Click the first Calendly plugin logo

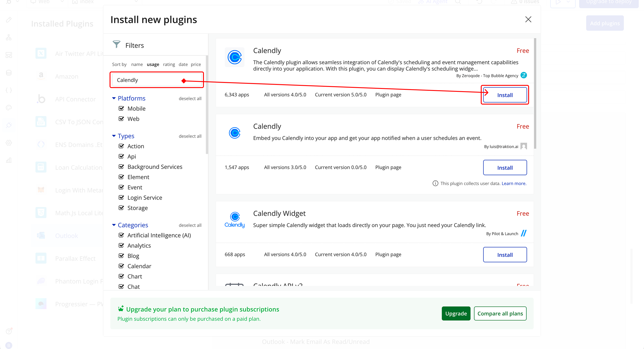click(234, 57)
